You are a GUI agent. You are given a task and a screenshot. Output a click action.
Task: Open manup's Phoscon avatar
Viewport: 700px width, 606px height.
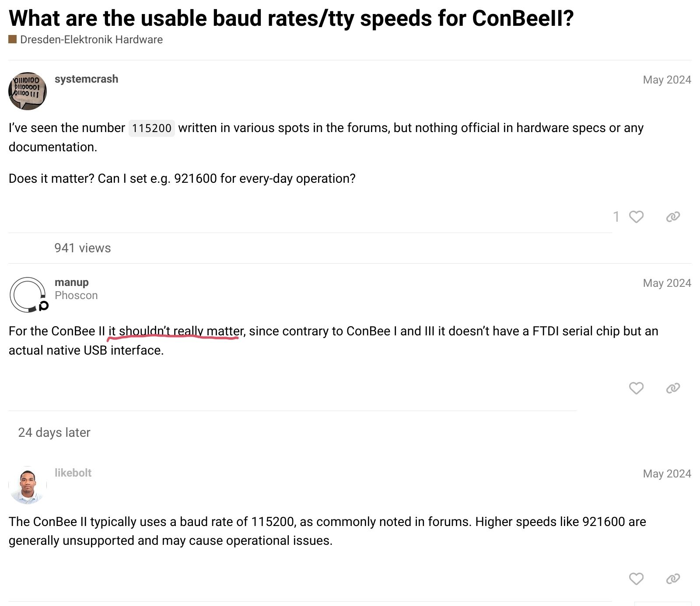(x=28, y=294)
